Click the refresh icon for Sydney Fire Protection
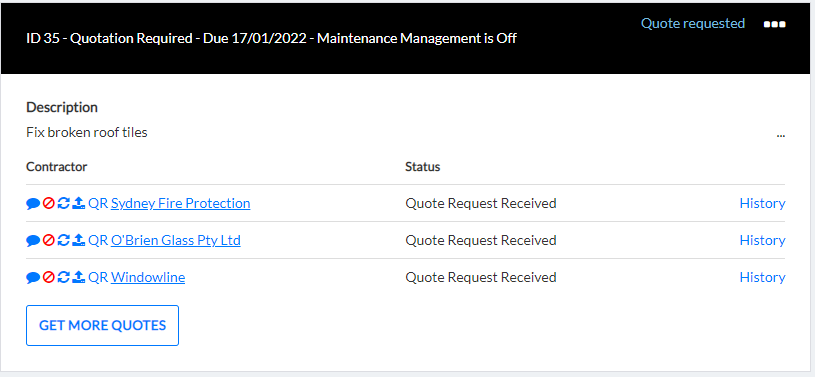This screenshot has height=377, width=815. coord(63,204)
